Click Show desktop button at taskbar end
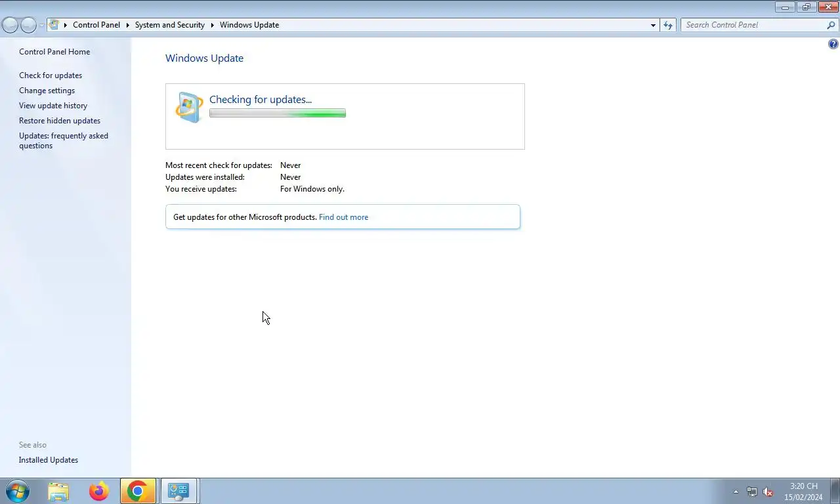This screenshot has height=504, width=840. tap(835, 492)
